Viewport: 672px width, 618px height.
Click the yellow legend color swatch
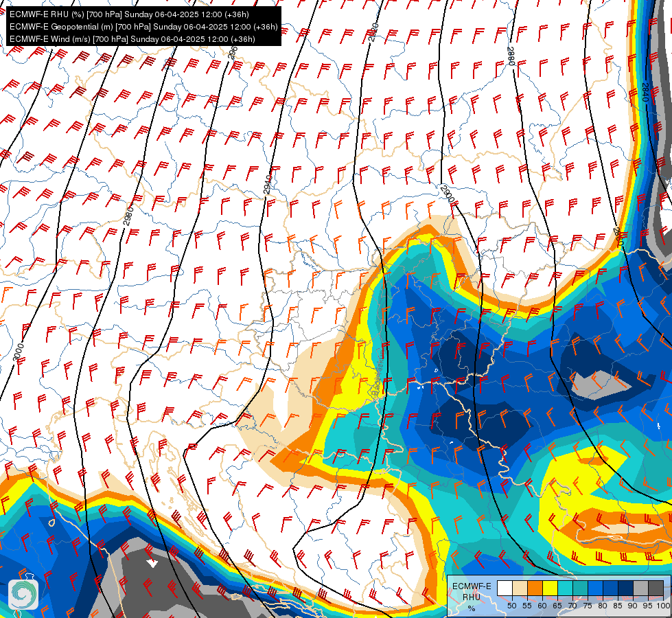pyautogui.click(x=550, y=588)
